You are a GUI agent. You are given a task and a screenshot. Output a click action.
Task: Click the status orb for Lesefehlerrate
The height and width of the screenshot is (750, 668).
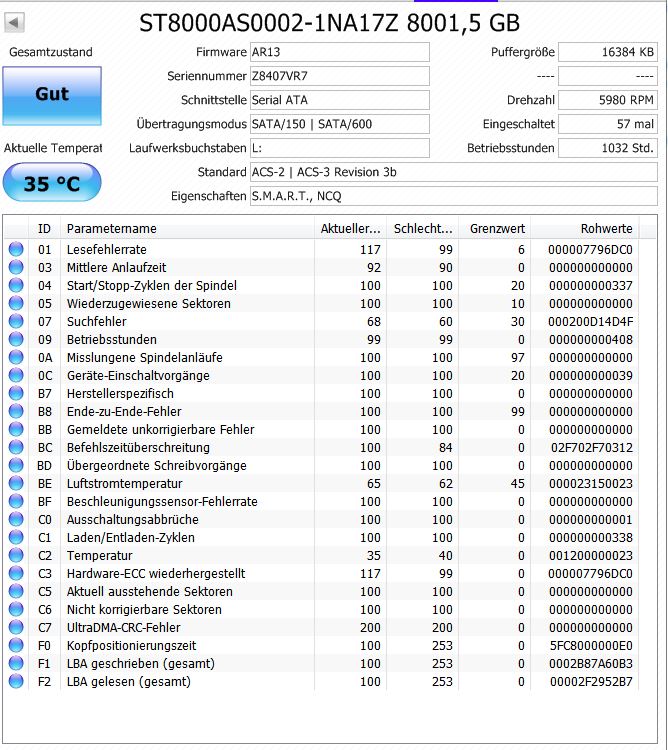[x=16, y=249]
